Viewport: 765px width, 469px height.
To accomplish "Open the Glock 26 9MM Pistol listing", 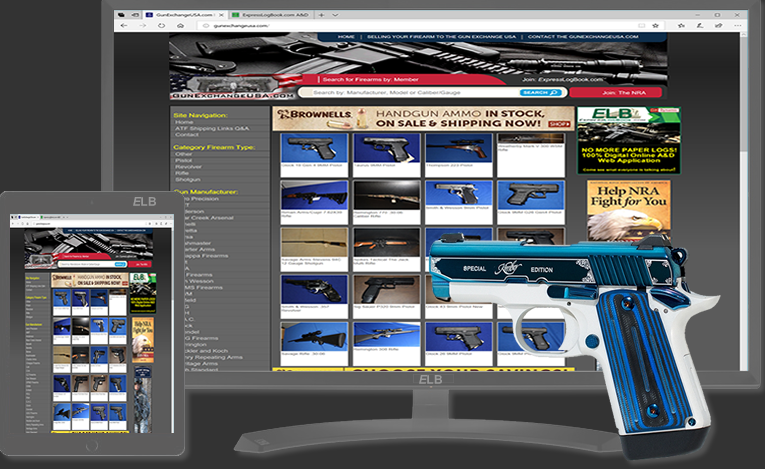I will (x=459, y=343).
